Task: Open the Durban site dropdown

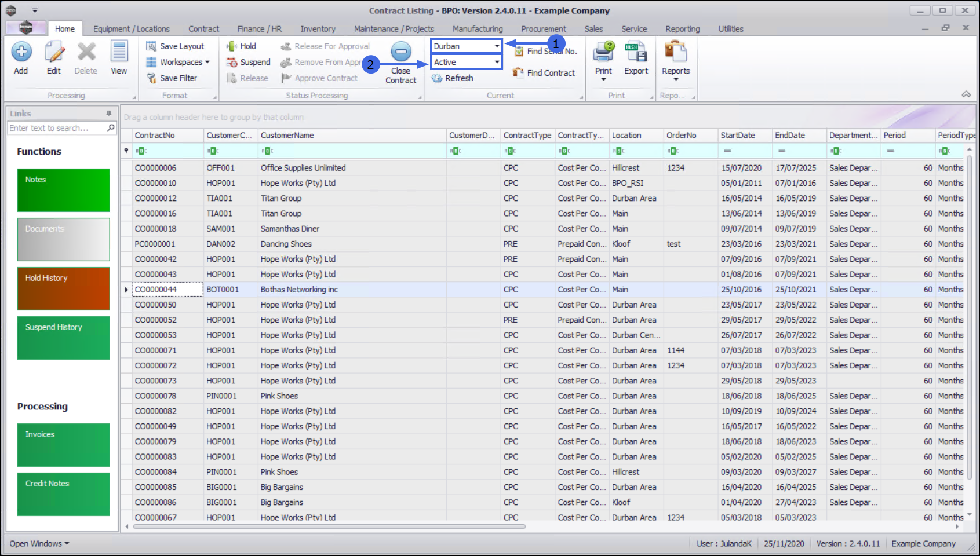Action: tap(497, 46)
